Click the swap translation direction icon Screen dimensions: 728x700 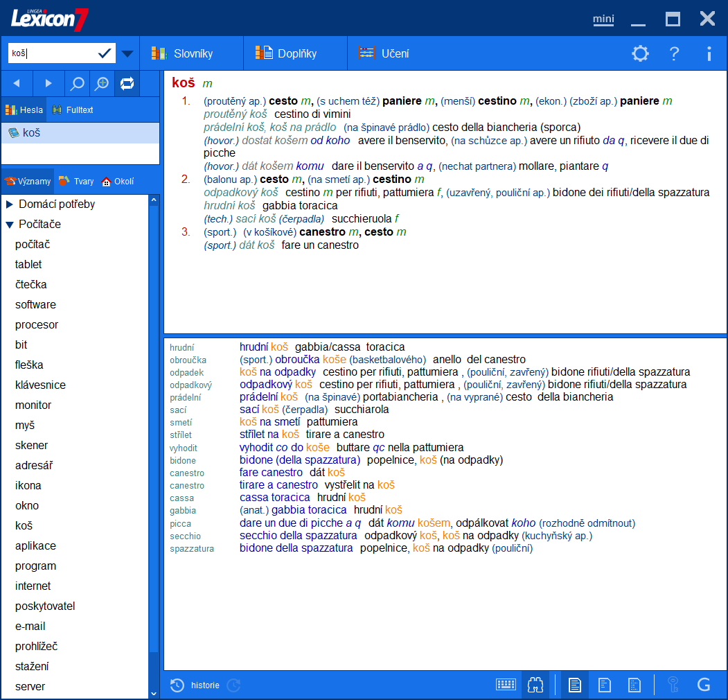click(127, 84)
